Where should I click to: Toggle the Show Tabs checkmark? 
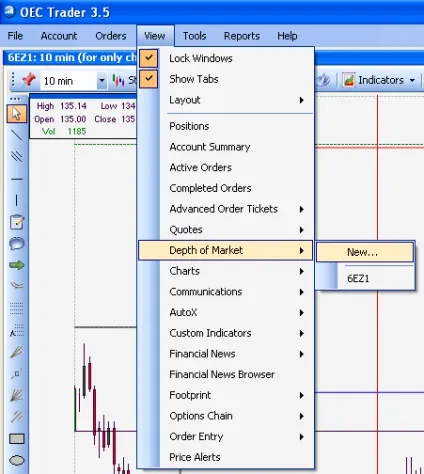pos(149,79)
